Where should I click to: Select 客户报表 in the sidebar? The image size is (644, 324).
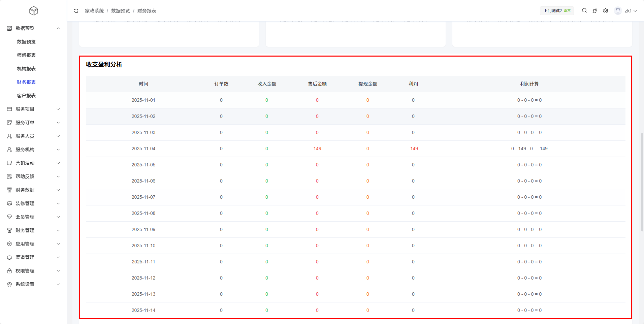pos(26,96)
